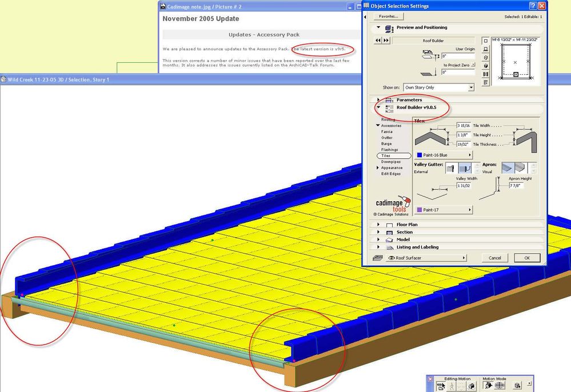Click the Tile Width value field
This screenshot has width=571, height=392.
pos(464,126)
